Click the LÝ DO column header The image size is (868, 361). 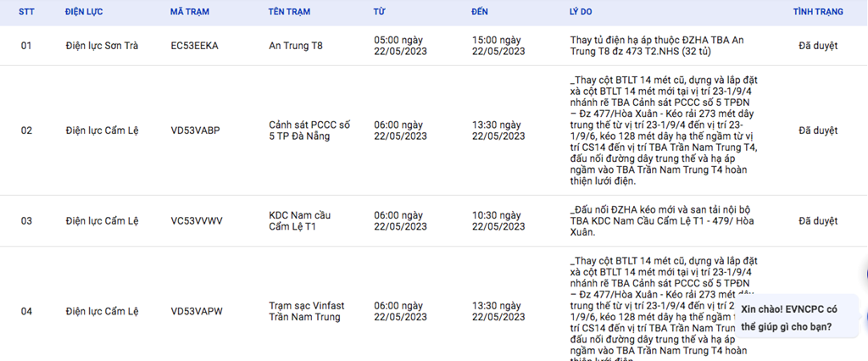(x=583, y=13)
